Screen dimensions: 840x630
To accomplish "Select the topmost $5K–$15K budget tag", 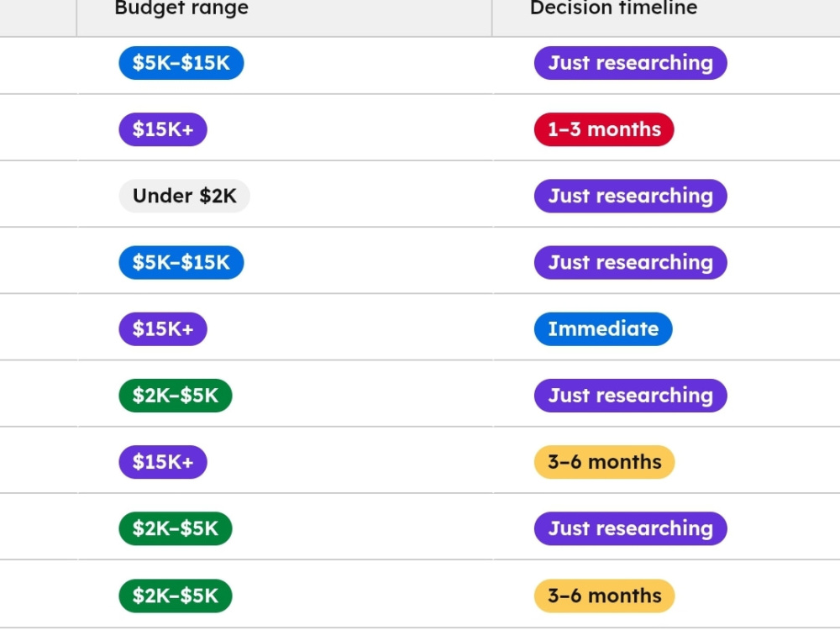I will 181,63.
